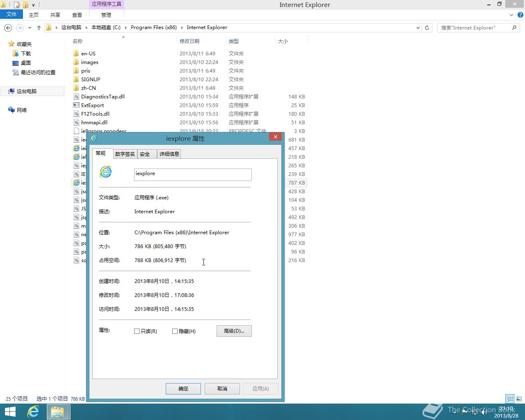Click the Start button on the taskbar
The image size is (525, 420).
click(10, 412)
